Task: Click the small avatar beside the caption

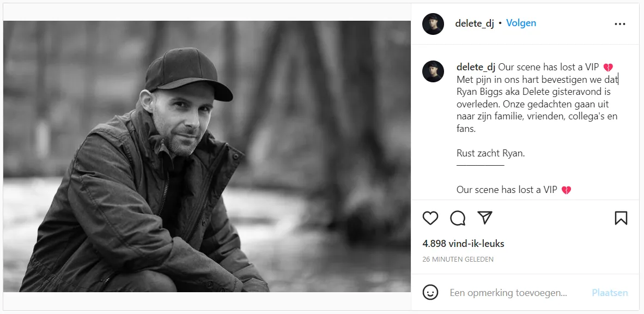Action: (x=433, y=71)
